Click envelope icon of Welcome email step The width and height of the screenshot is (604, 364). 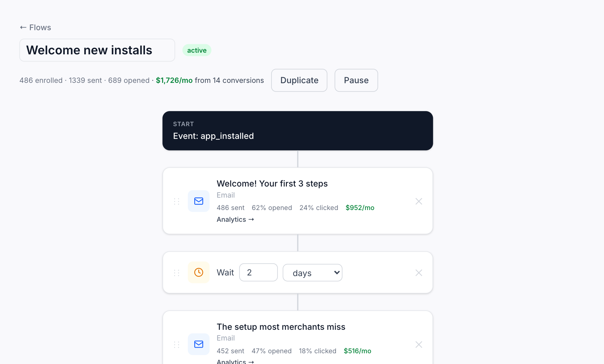pos(199,201)
